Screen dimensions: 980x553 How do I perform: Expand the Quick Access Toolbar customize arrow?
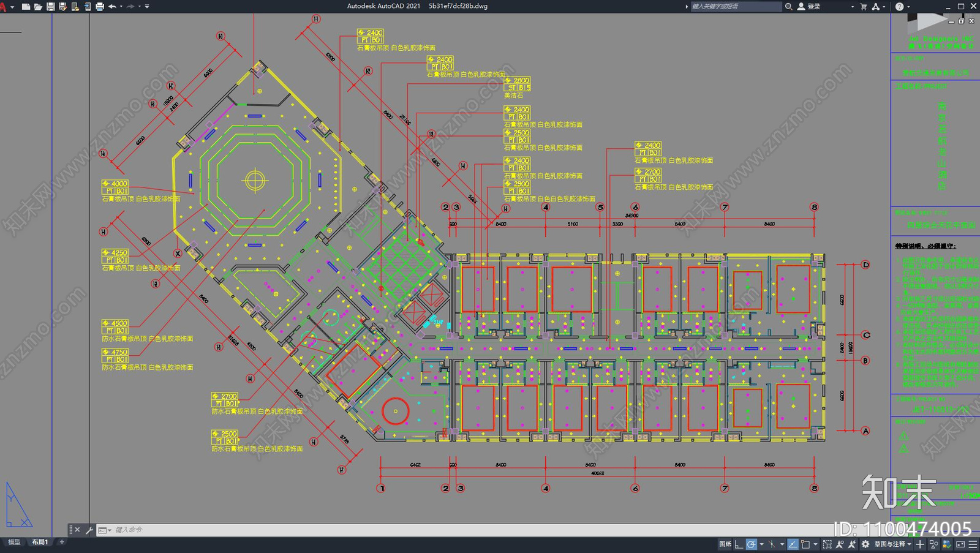(x=147, y=7)
